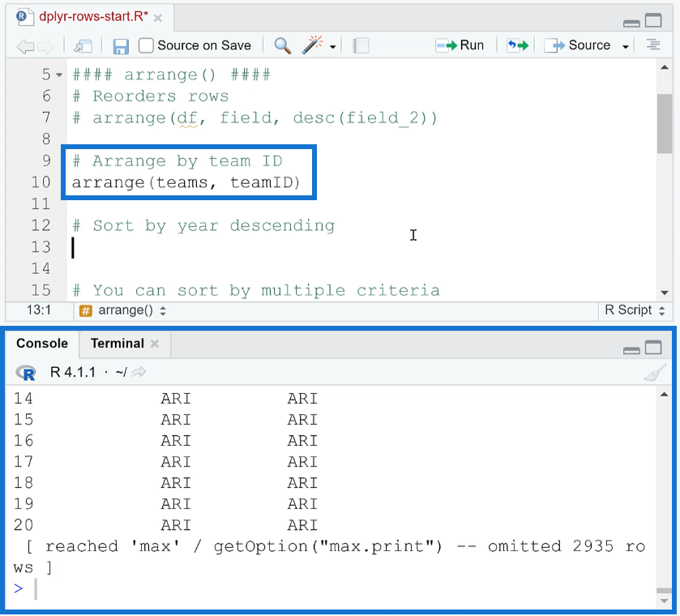Close the Terminal tab

(155, 344)
